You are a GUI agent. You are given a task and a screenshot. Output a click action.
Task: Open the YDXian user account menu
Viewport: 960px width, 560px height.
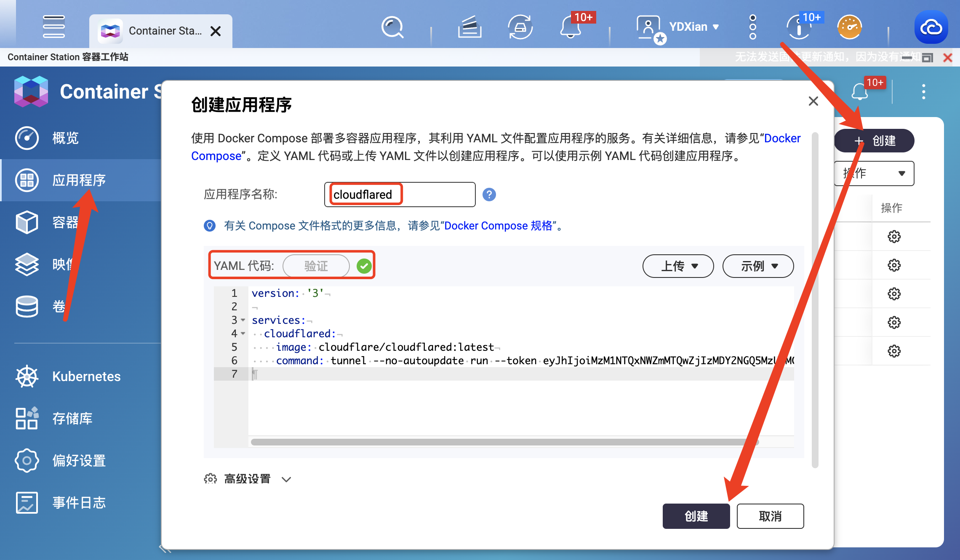coord(678,27)
